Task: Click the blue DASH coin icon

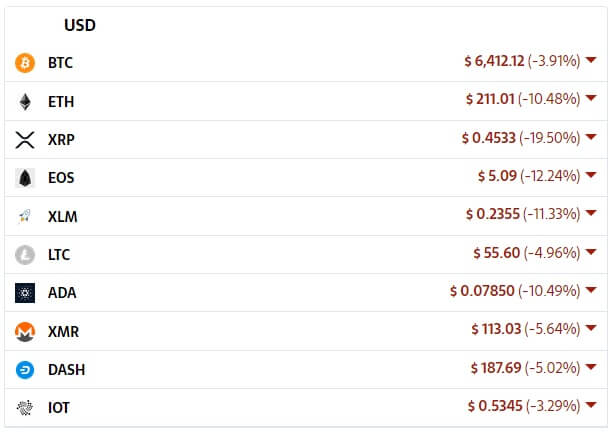Action: (x=25, y=370)
